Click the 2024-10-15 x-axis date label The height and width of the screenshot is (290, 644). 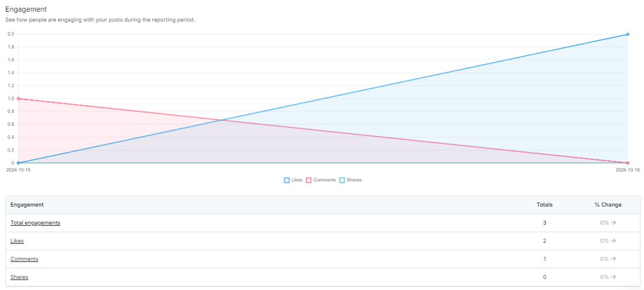17,170
